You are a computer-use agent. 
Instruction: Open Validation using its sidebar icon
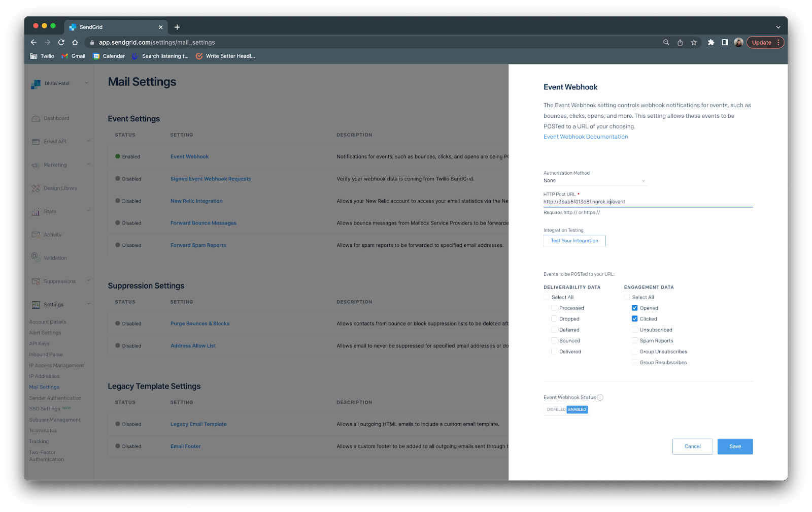tap(36, 258)
